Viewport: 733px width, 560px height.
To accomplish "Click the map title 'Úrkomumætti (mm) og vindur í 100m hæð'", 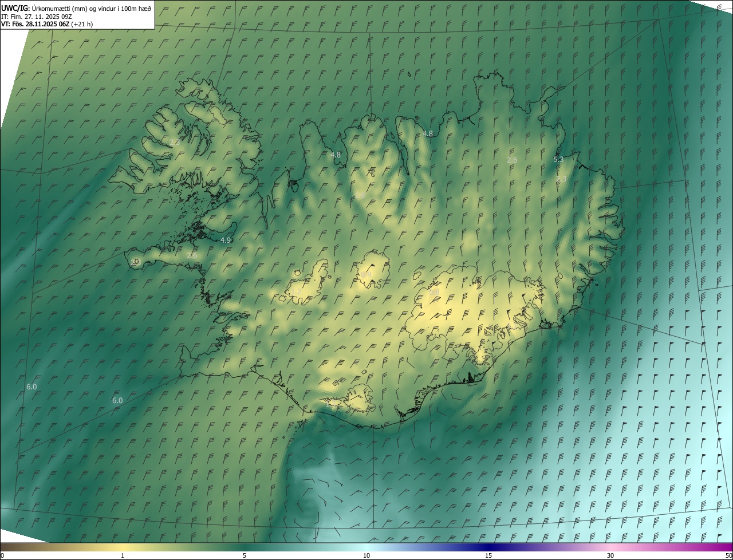I will click(x=91, y=8).
